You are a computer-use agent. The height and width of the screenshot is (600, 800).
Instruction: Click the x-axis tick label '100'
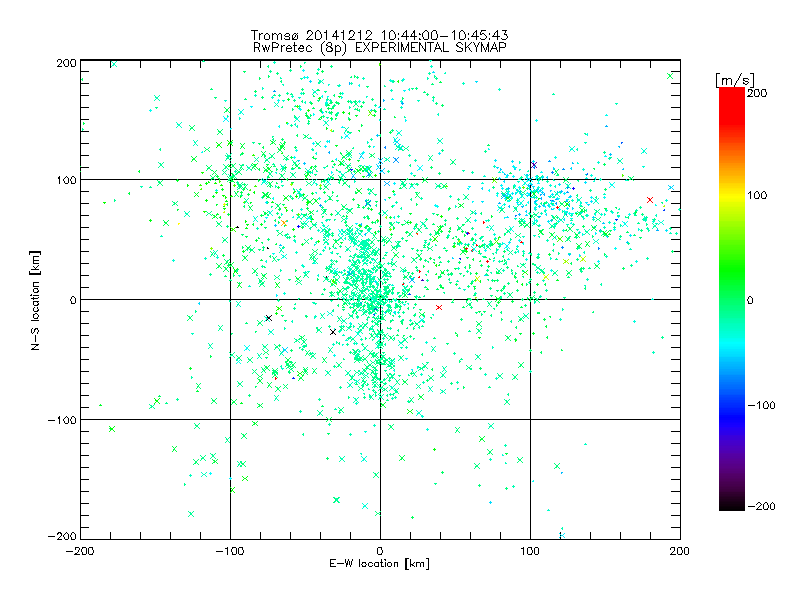tap(530, 551)
